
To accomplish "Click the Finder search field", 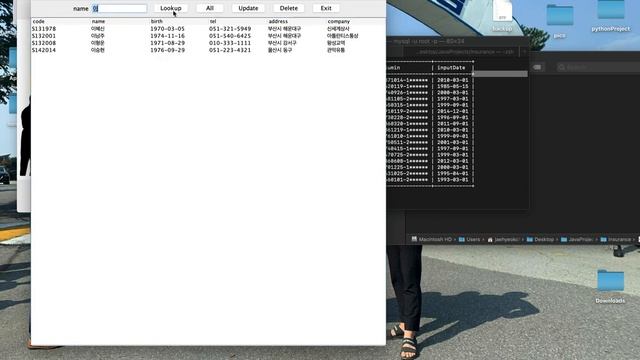I will point(598,67).
